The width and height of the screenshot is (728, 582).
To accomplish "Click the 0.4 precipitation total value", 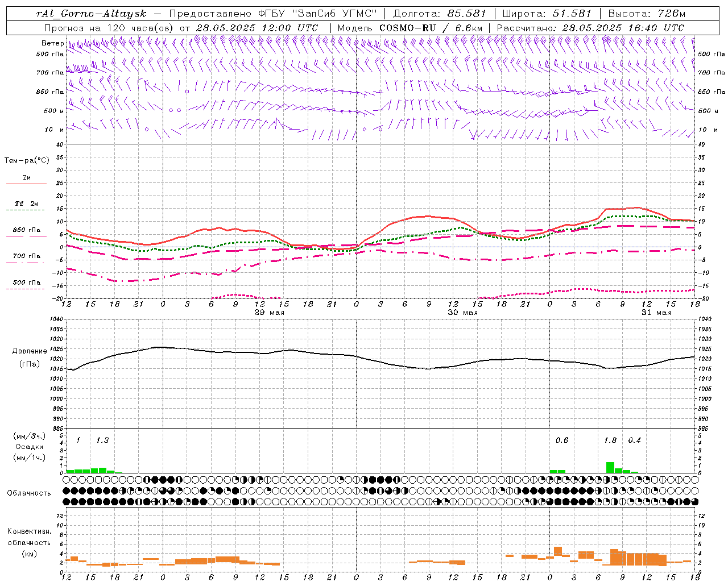I will tap(635, 440).
